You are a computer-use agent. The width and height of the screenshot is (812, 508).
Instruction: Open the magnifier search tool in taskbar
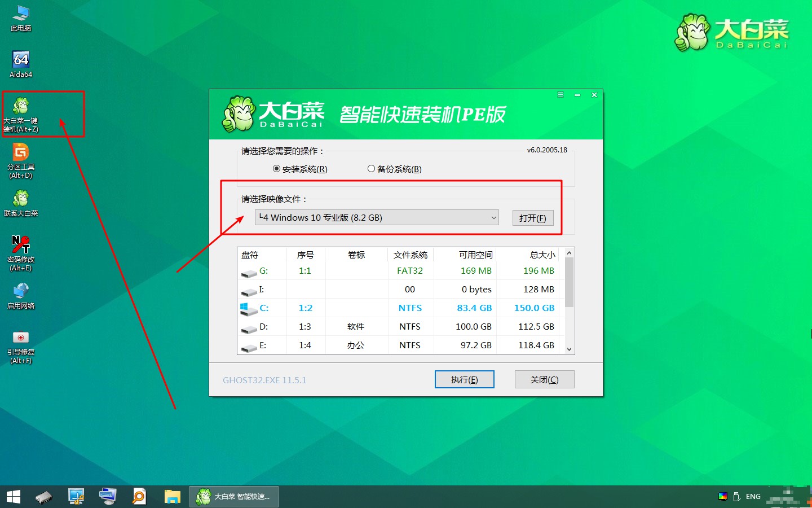pos(139,497)
